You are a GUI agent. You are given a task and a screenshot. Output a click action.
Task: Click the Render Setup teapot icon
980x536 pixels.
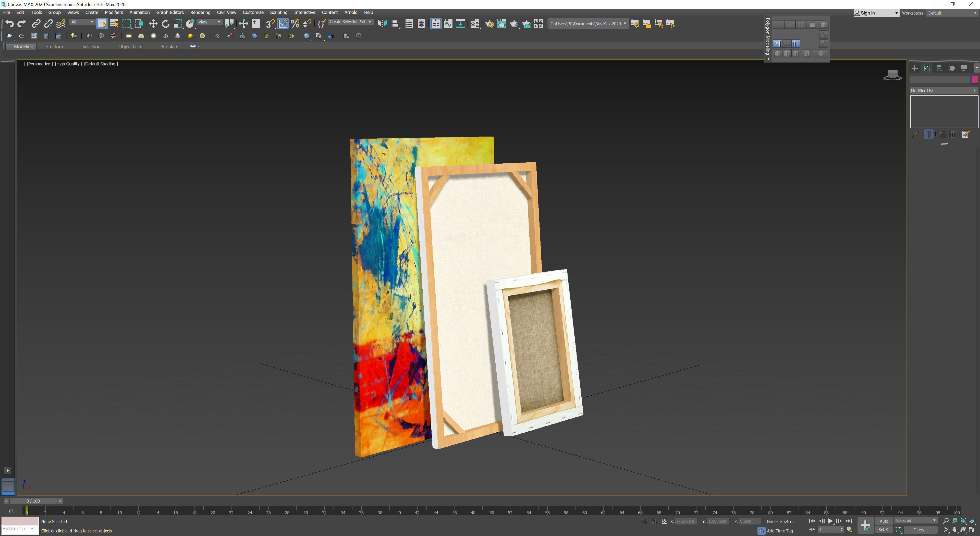489,23
